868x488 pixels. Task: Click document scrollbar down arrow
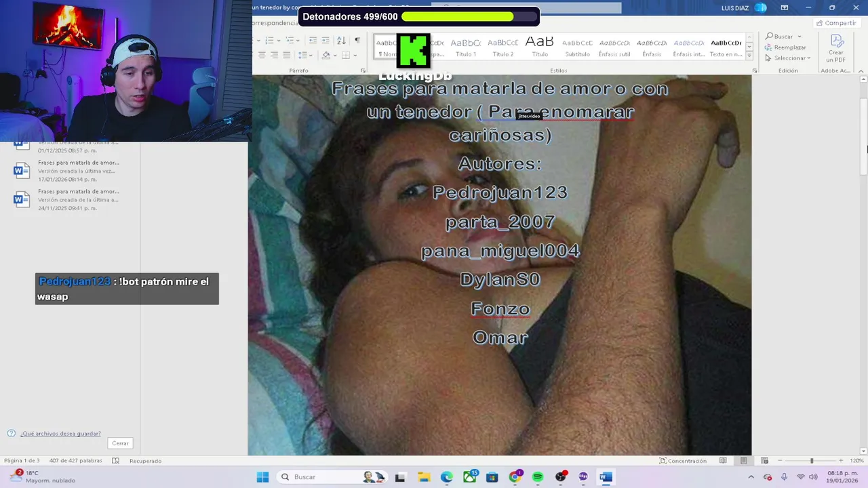coord(863,451)
